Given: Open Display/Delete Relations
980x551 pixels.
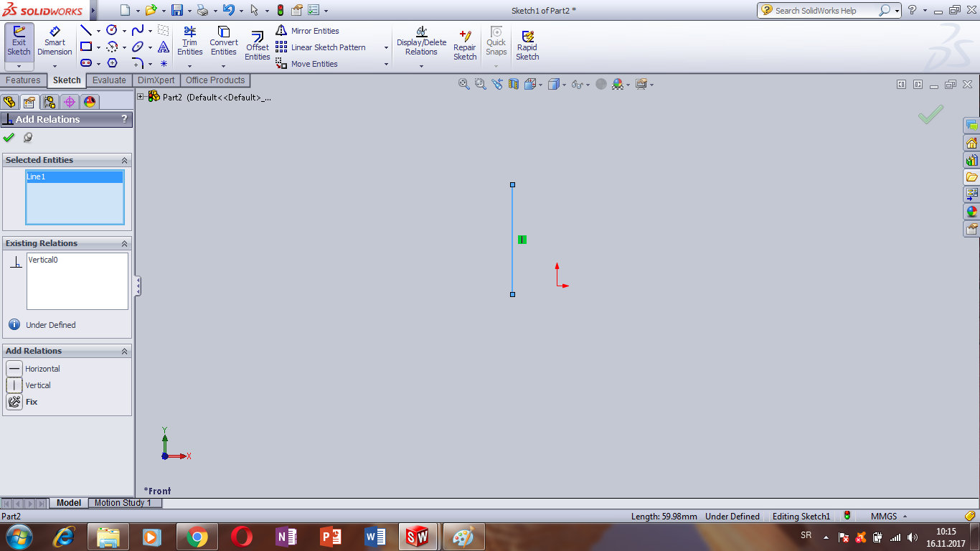Looking at the screenshot, I should (421, 42).
